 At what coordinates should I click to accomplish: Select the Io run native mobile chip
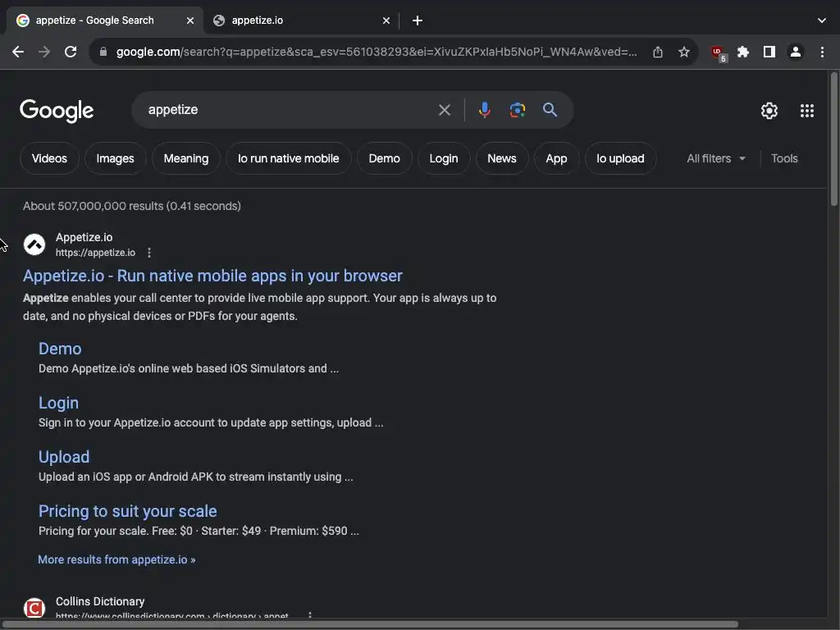point(288,158)
